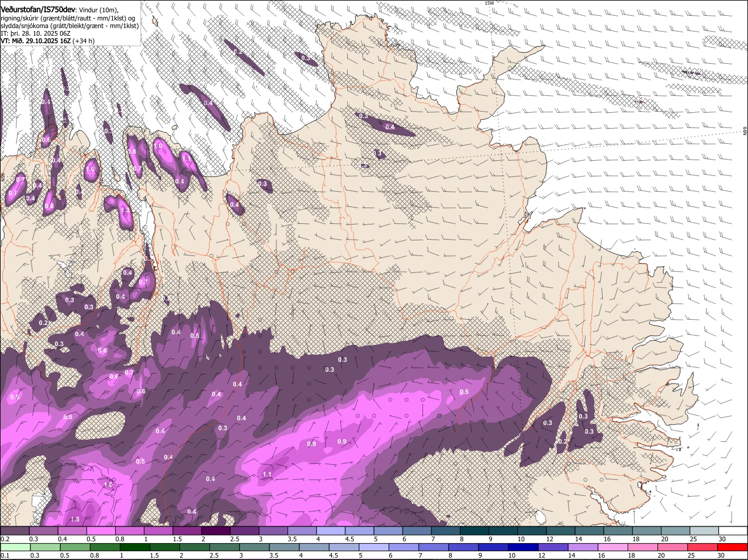Click the upper legend swatch above the 10 label
Image resolution: width=748 pixels, height=560 pixels.
coord(532,531)
